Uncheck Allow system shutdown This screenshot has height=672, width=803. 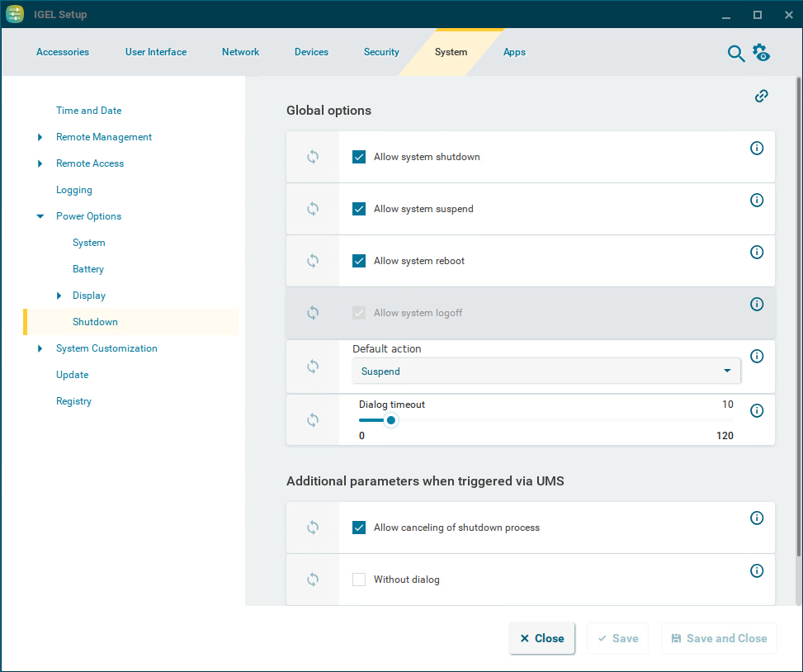[359, 157]
